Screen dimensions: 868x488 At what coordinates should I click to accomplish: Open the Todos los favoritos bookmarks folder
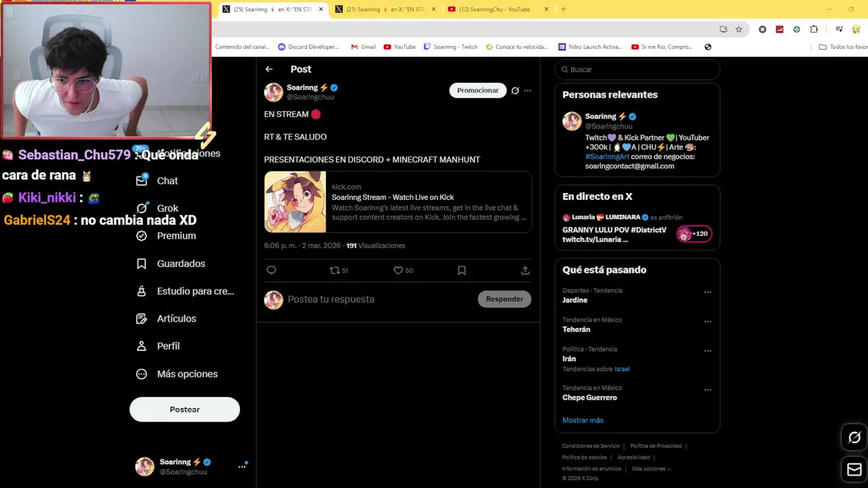point(843,47)
